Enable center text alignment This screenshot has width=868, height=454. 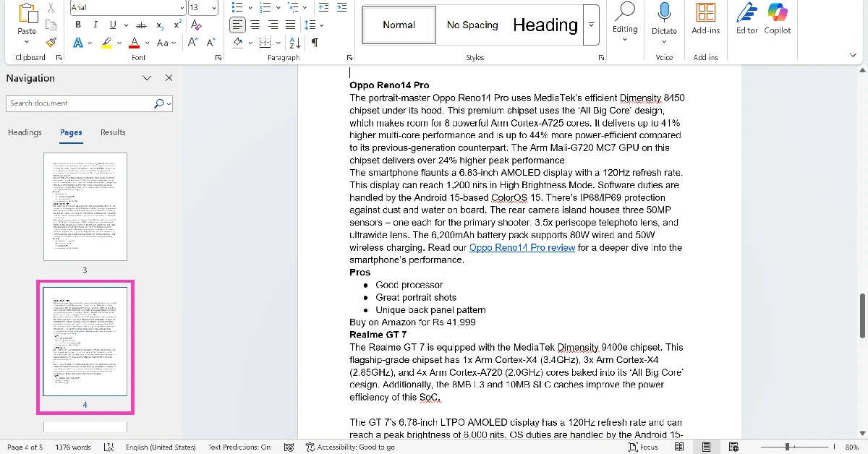click(x=255, y=24)
